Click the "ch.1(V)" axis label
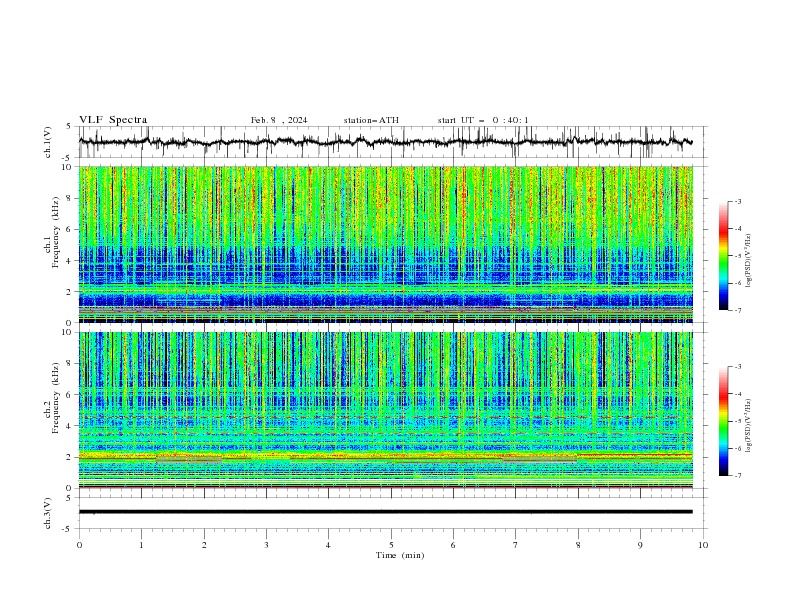The image size is (792, 612). [x=48, y=142]
